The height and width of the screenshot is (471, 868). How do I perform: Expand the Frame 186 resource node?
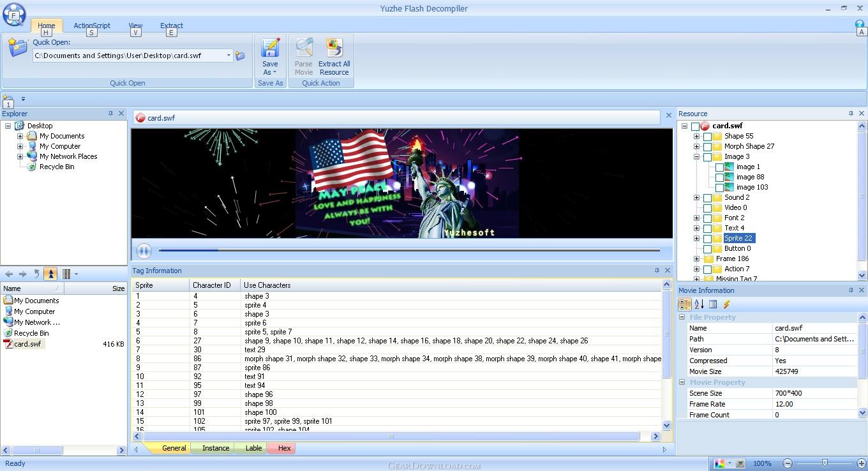[696, 258]
